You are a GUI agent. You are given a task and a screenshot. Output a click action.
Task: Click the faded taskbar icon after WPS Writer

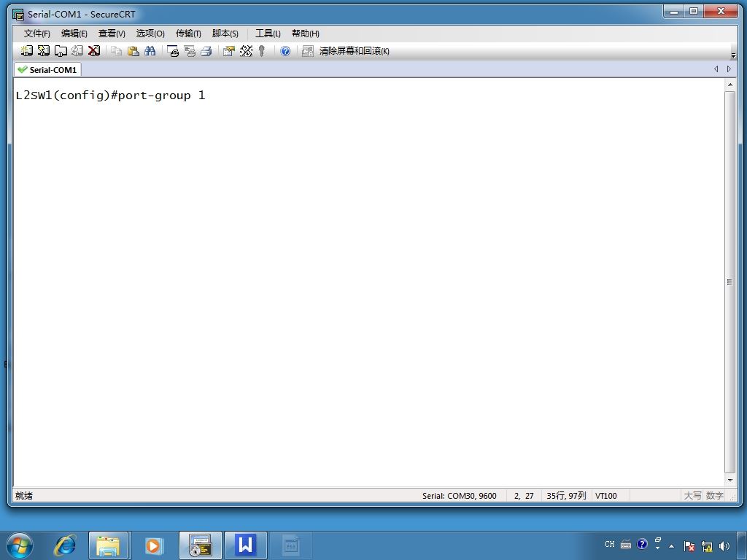pyautogui.click(x=291, y=545)
